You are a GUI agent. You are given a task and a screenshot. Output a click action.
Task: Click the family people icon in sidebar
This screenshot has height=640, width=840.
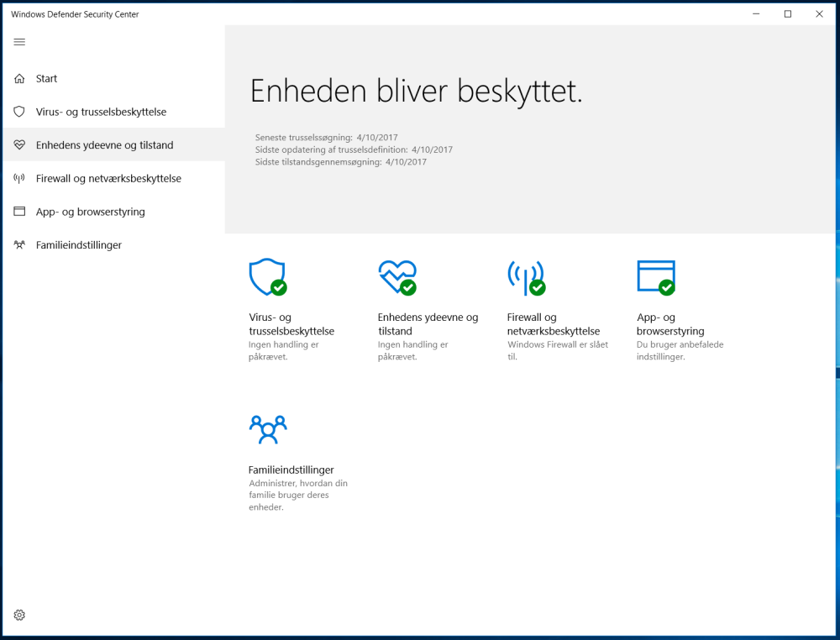click(x=19, y=244)
